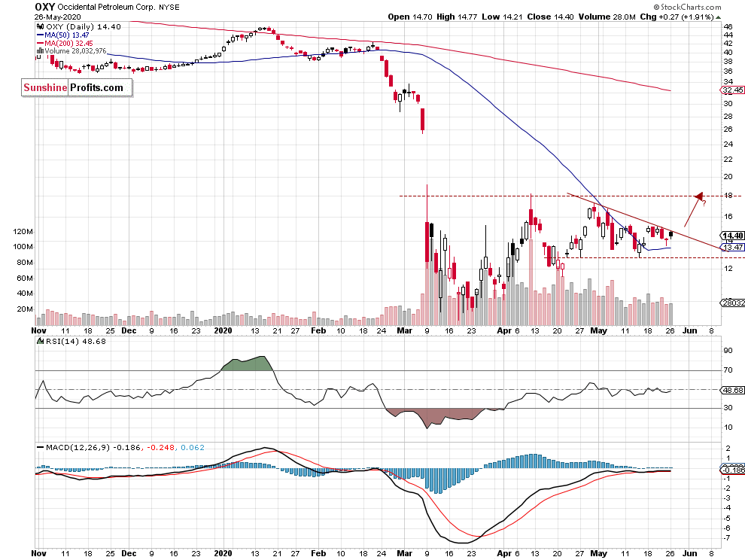Click the black MACD line swatch

point(41,447)
